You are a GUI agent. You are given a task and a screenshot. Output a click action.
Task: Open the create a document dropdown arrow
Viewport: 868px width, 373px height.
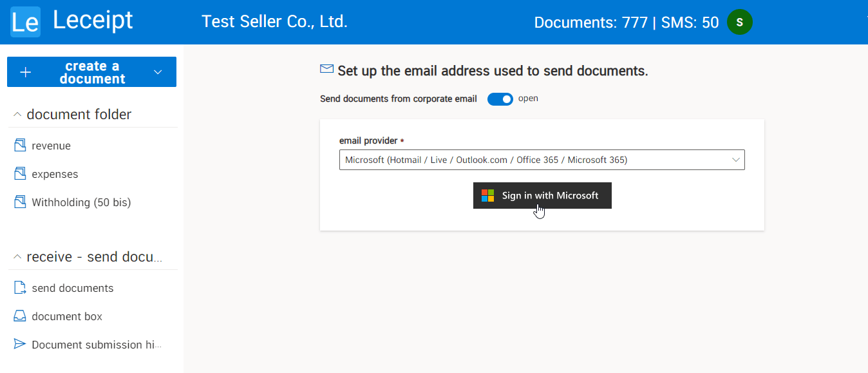[x=158, y=72]
